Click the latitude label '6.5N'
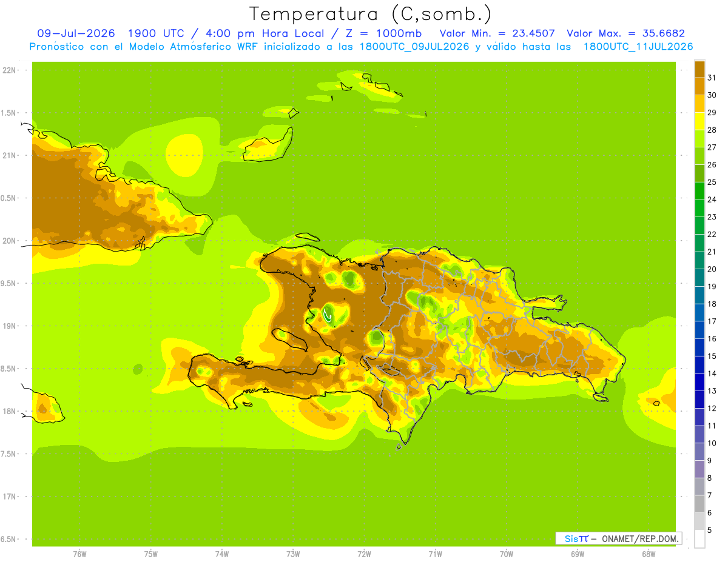Image resolution: width=728 pixels, height=562 pixels. (9, 539)
